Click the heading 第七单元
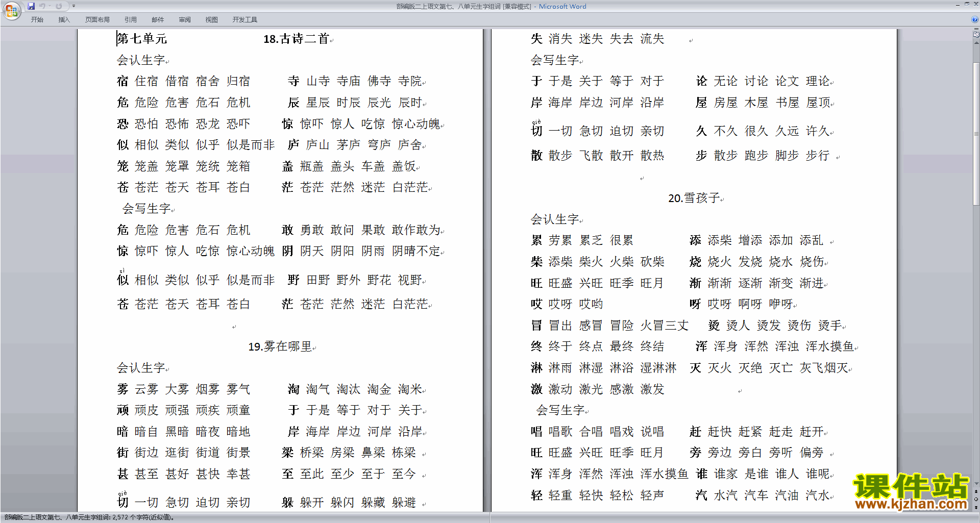The width and height of the screenshot is (980, 523). 142,39
